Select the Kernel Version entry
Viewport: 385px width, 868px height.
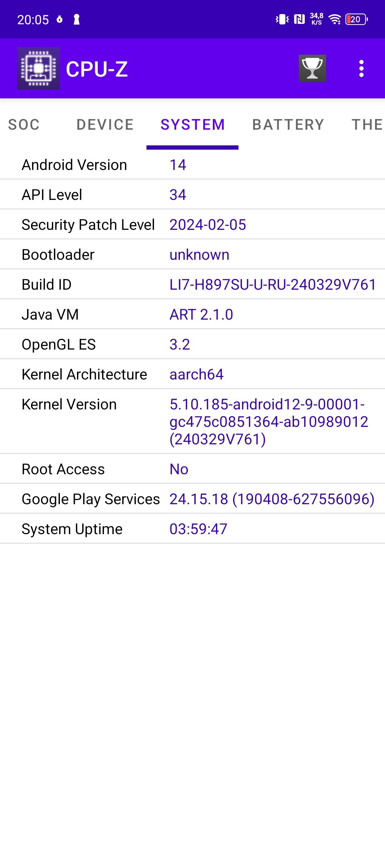click(x=192, y=422)
